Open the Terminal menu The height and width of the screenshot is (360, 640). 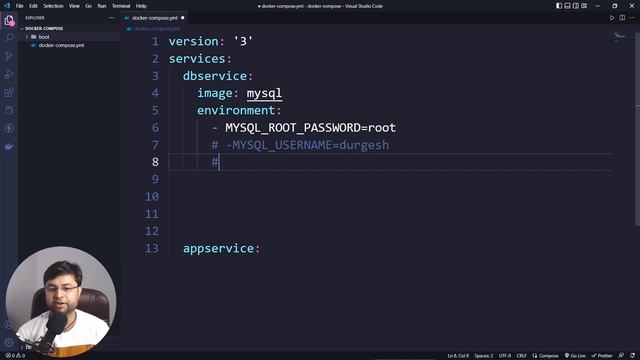coord(121,6)
